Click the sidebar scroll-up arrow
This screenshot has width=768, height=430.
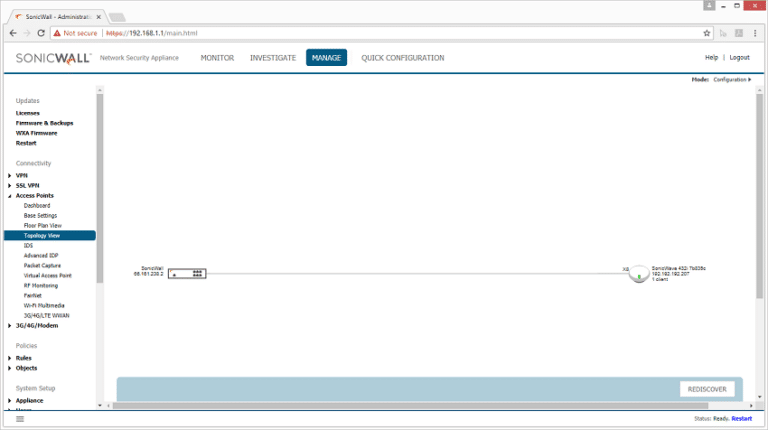(100, 90)
